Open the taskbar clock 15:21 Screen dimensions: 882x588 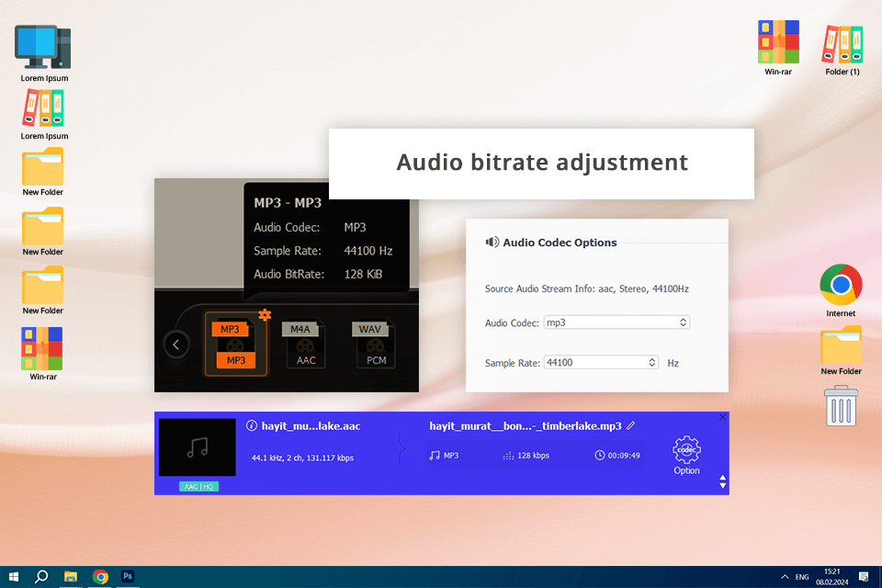click(832, 577)
